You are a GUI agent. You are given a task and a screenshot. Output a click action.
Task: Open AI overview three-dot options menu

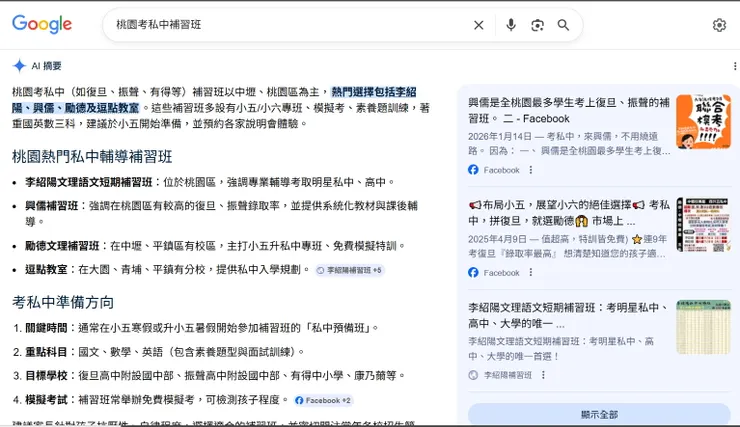point(735,66)
